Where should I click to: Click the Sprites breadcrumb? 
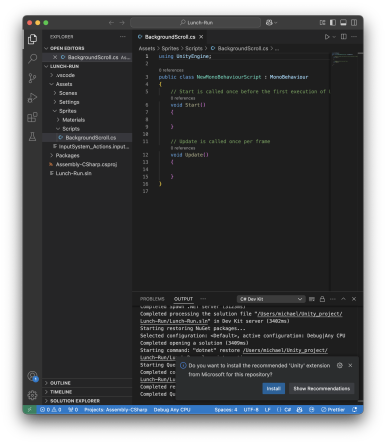tap(170, 49)
